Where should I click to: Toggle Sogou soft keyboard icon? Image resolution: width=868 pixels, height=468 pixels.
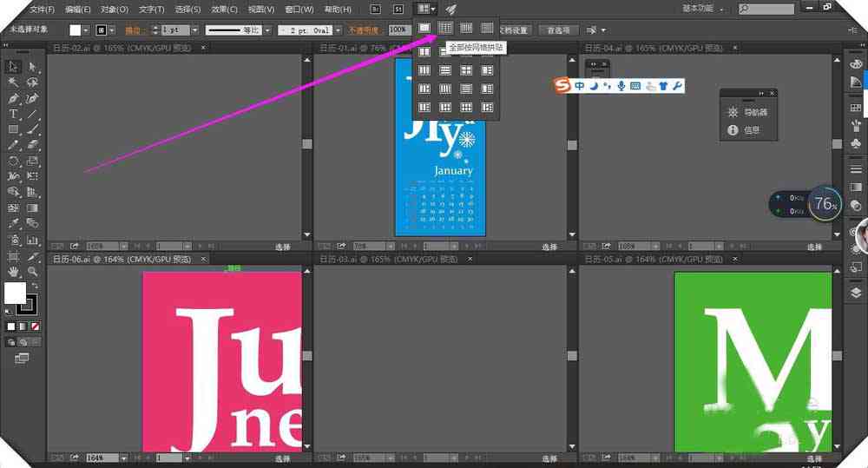click(x=635, y=86)
